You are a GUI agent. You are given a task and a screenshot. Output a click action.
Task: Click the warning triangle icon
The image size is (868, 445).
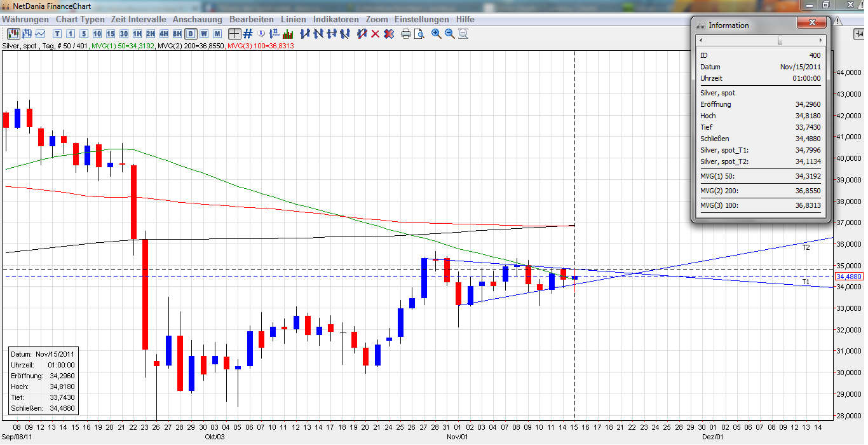click(x=838, y=21)
